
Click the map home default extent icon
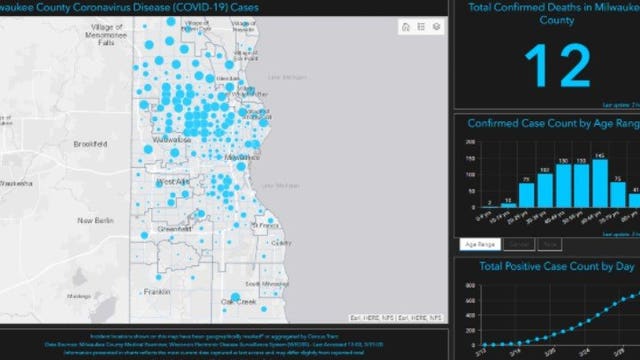(405, 27)
